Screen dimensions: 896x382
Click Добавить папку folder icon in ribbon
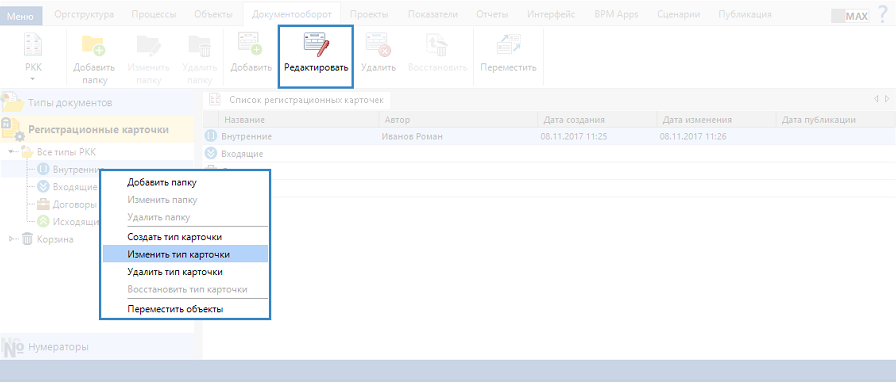(x=94, y=46)
